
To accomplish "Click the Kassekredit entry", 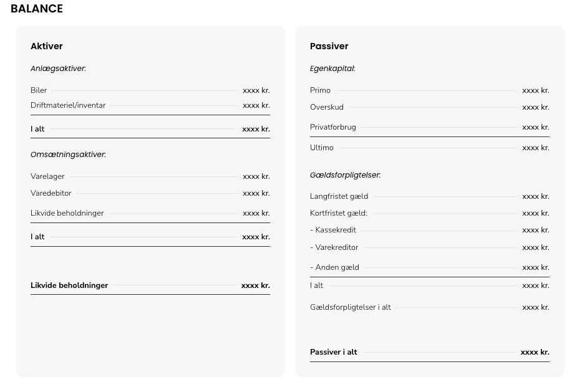I will tap(430, 230).
